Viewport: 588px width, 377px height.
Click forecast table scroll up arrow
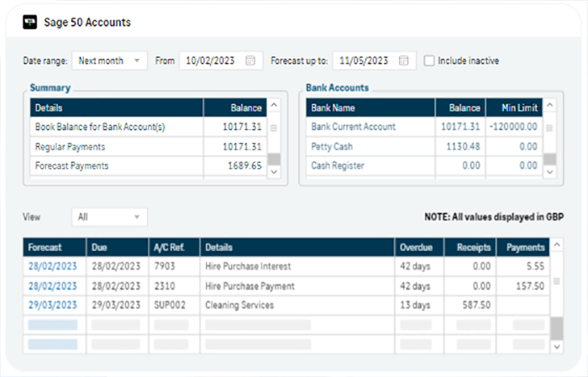pos(557,244)
